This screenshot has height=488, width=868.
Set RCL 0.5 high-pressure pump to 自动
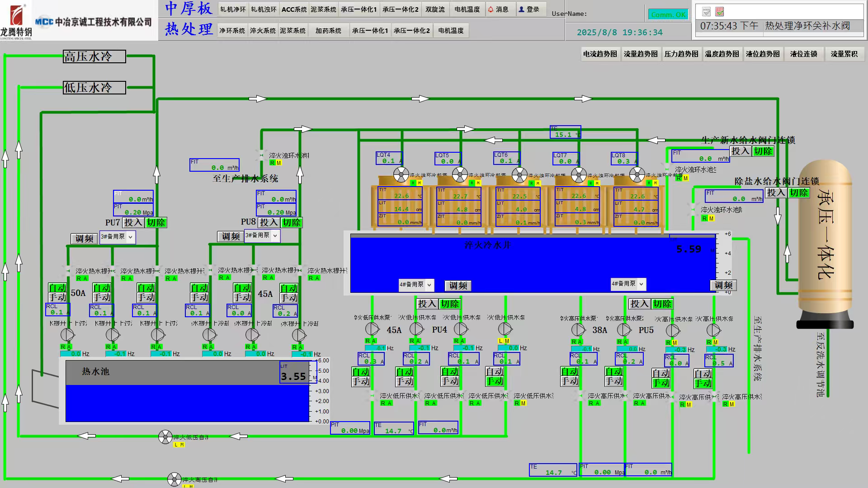[x=703, y=374]
